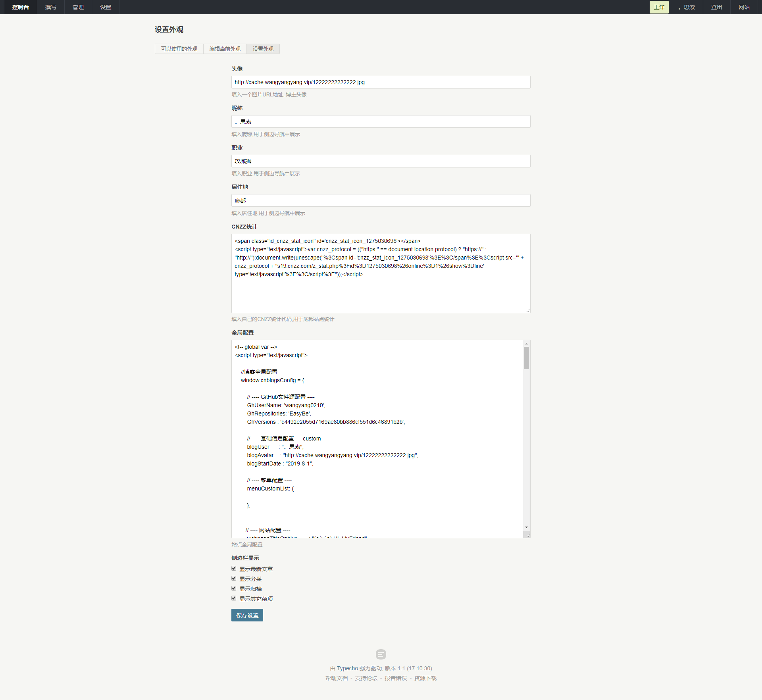762x700 pixels.
Task: Switch to the 可以使用的外观 tab
Action: point(179,49)
